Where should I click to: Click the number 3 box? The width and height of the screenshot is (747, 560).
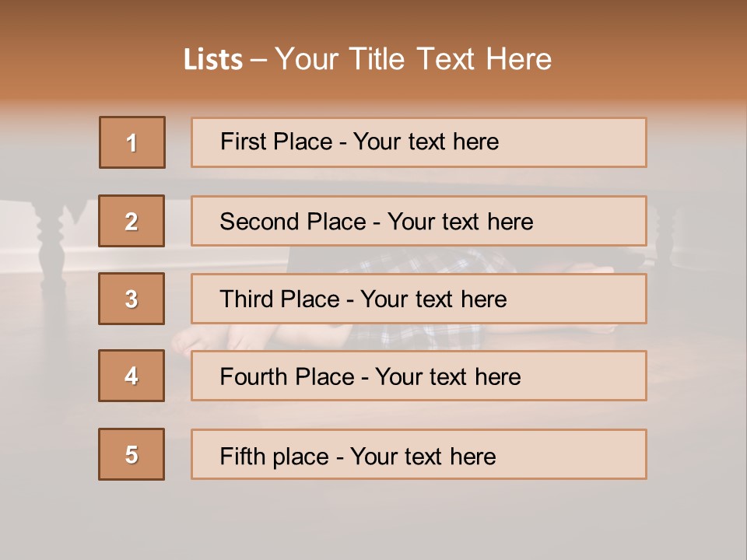click(x=132, y=299)
